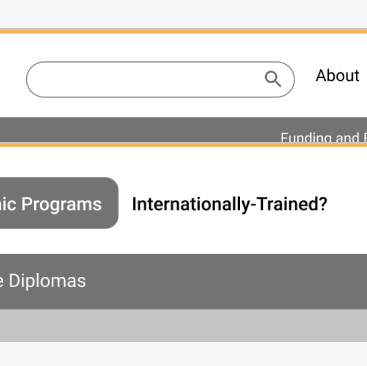367x366 pixels.
Task: Focus the rounded search text box
Action: pos(160,79)
